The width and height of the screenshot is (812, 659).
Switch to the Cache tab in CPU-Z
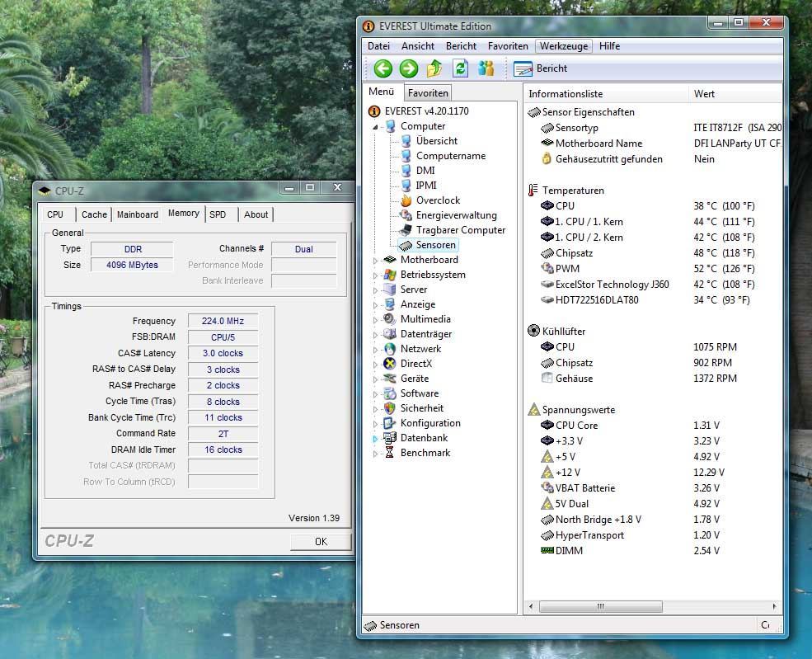(94, 214)
